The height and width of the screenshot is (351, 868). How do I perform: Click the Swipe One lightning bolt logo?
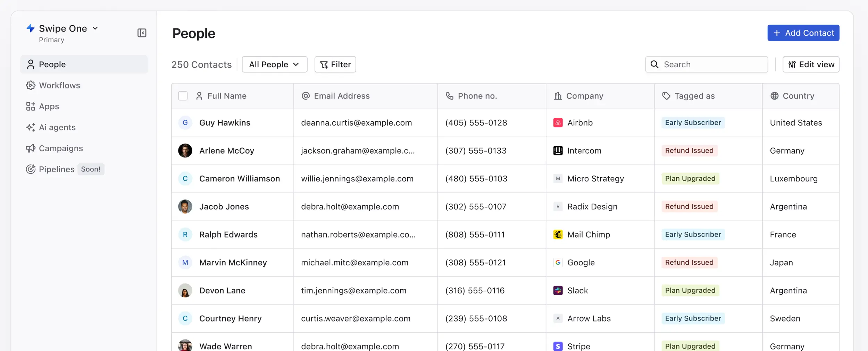click(31, 28)
